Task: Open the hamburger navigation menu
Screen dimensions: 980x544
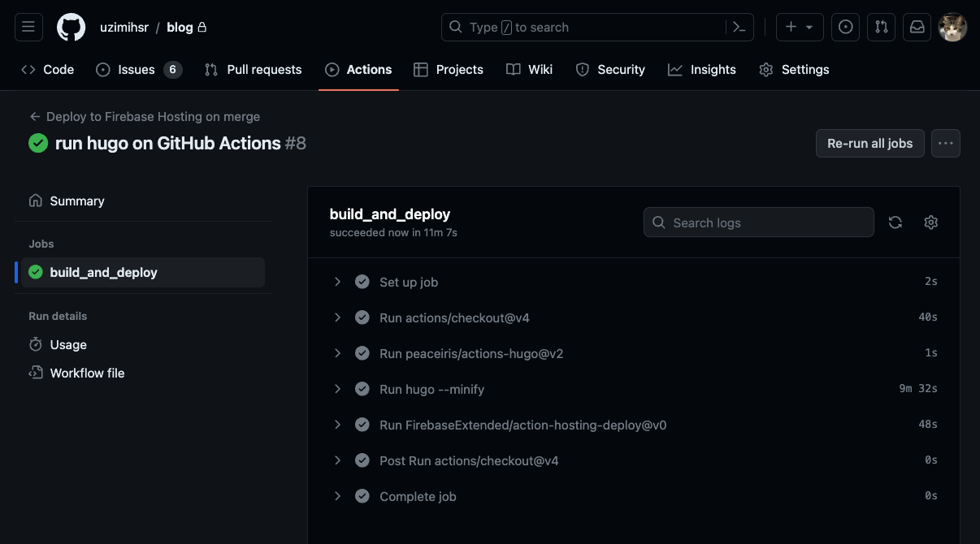Action: click(x=28, y=27)
